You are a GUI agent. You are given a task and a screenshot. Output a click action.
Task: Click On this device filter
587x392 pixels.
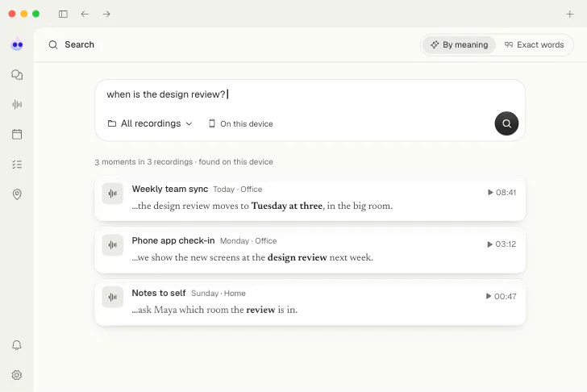241,123
